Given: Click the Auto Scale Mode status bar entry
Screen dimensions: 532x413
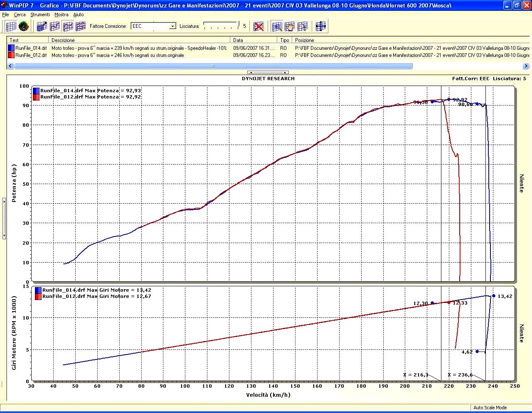Looking at the screenshot, I should (490, 408).
